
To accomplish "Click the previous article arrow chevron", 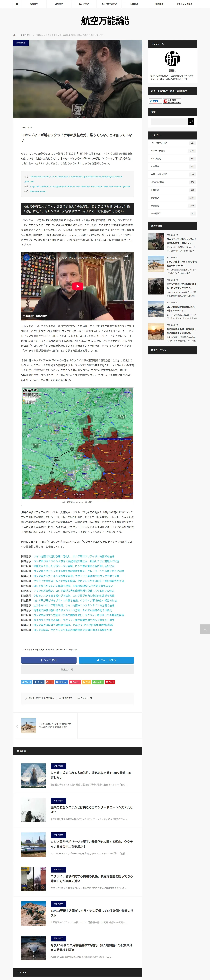I will [17, 726].
